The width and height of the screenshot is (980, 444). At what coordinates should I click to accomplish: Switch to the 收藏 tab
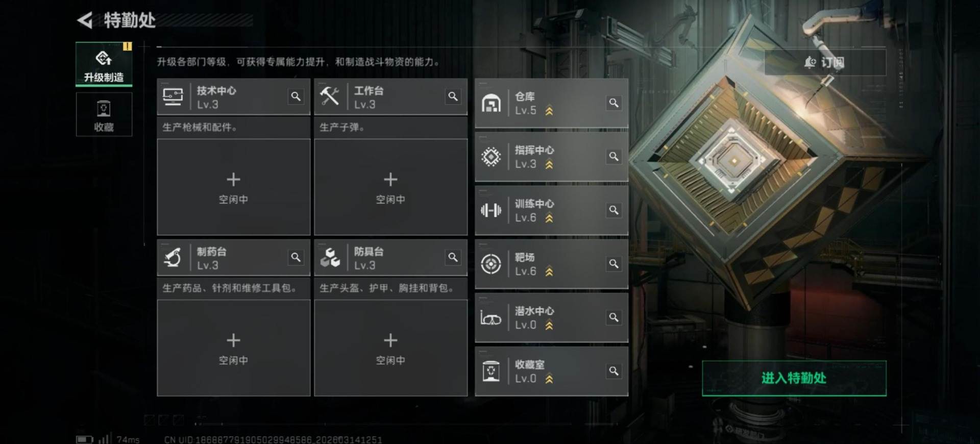[104, 115]
